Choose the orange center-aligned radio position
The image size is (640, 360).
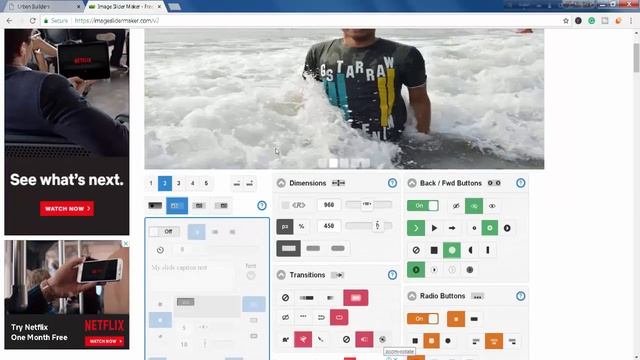point(494,341)
